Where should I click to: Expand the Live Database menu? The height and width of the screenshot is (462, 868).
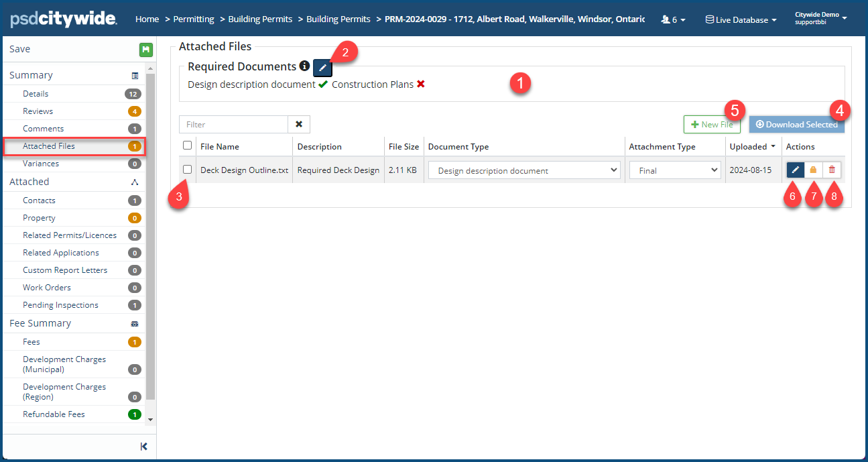(x=741, y=20)
